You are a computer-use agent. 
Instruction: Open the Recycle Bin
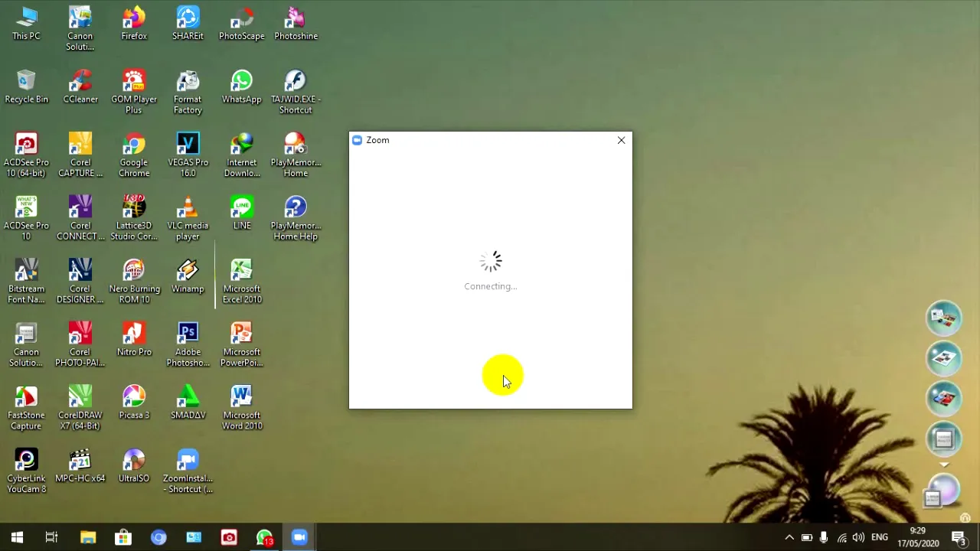[x=26, y=86]
